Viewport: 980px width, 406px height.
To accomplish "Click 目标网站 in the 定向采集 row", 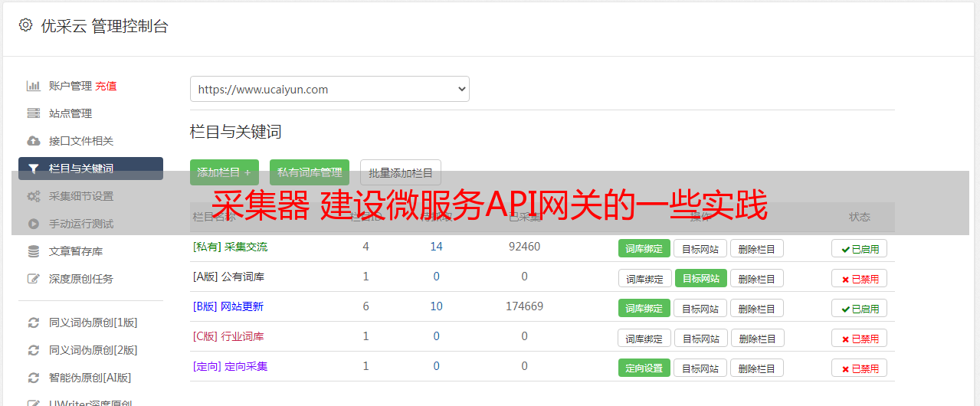I will [700, 368].
